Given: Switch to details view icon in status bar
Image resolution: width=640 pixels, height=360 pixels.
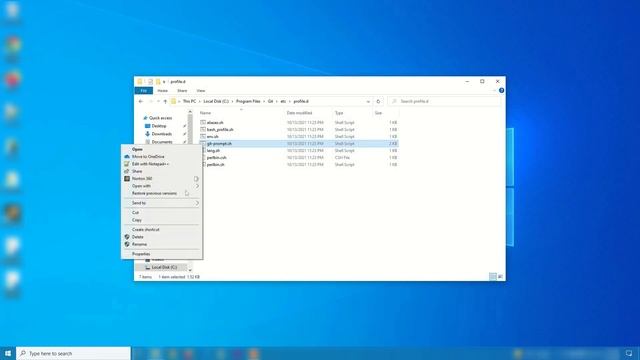Looking at the screenshot, I should 493,277.
